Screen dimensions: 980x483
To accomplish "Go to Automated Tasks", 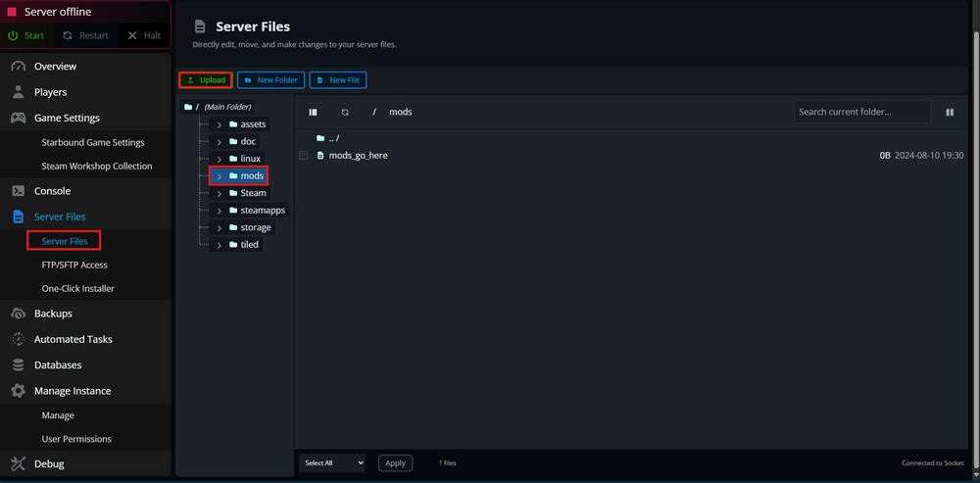I will (73, 339).
